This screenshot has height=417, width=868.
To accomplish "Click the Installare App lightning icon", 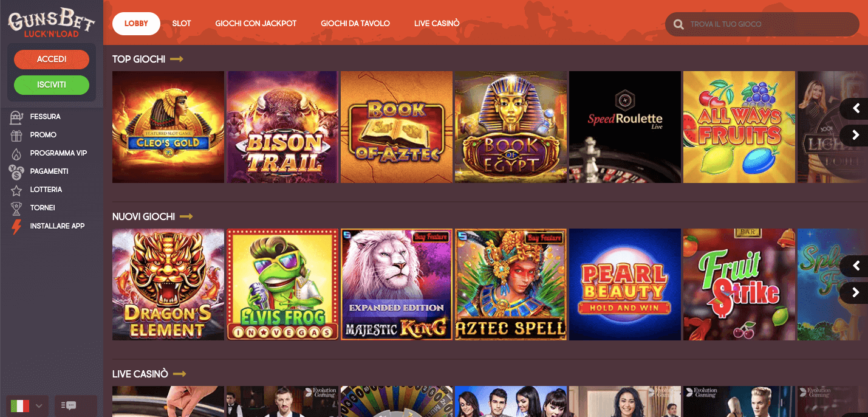I will click(x=16, y=227).
